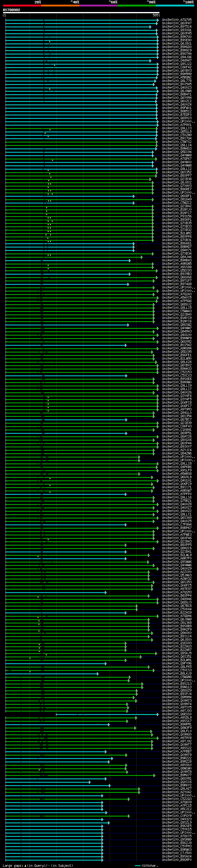
Task: Open hit UniRef100_Q6XZC2
Action: [177, 101]
